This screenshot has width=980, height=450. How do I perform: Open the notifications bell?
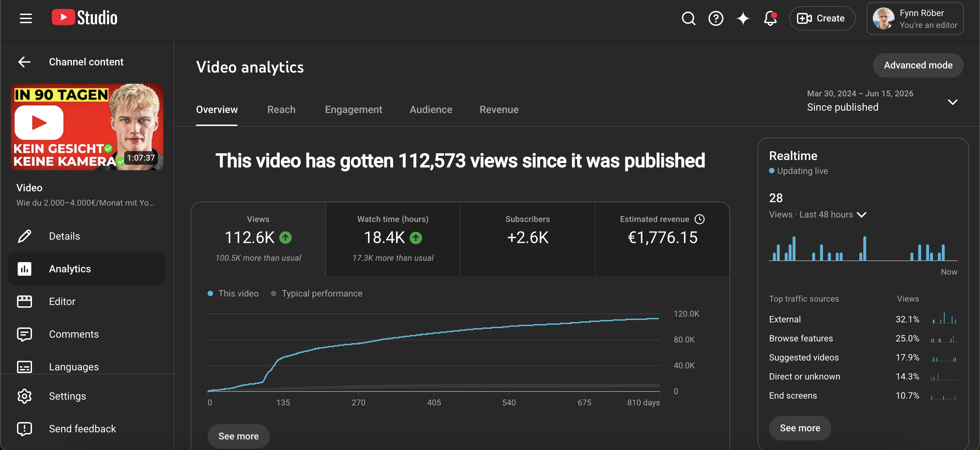pos(770,18)
